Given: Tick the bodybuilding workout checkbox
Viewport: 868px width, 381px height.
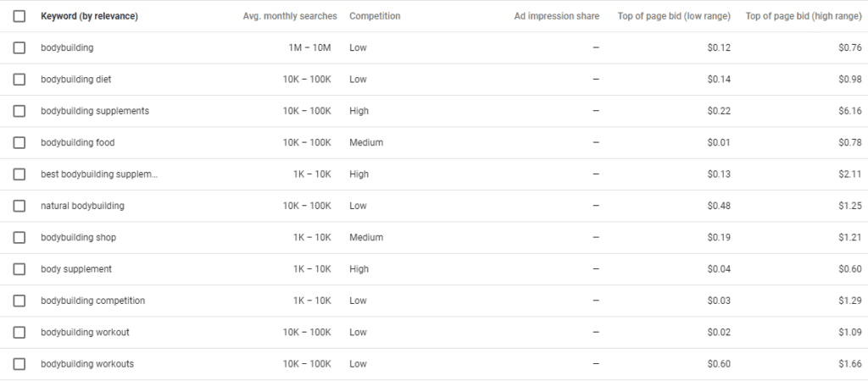Looking at the screenshot, I should tap(19, 333).
